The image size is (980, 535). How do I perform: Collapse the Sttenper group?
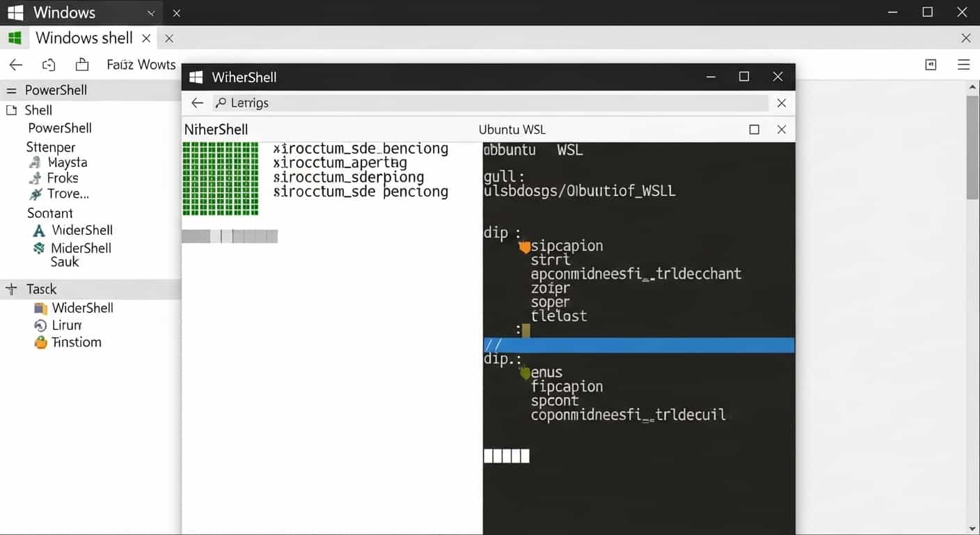coord(50,147)
